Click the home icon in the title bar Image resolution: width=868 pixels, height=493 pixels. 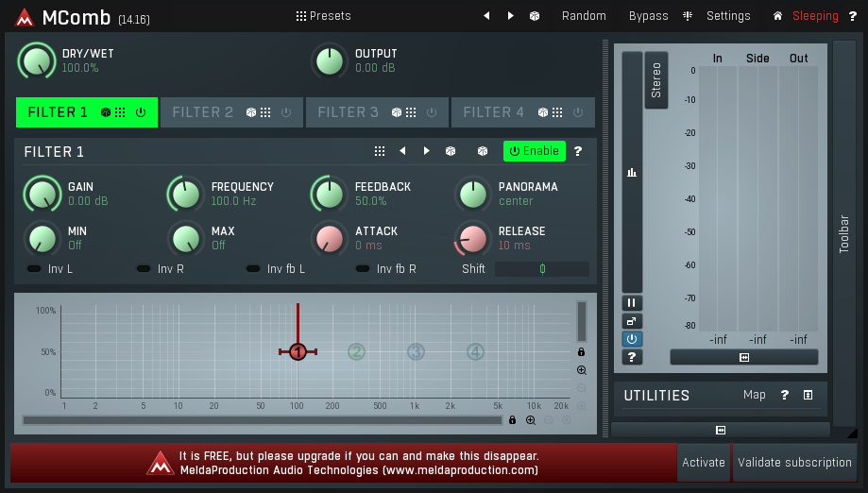coord(777,16)
